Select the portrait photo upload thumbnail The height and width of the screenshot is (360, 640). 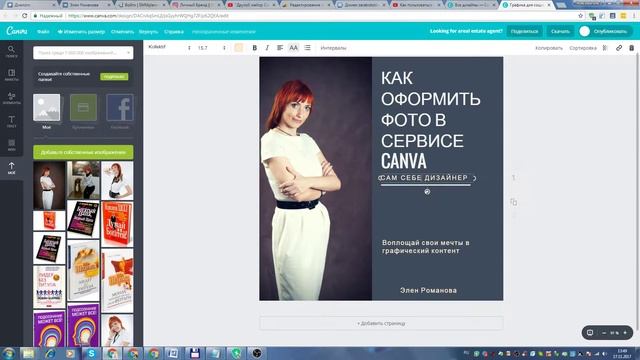pyautogui.click(x=49, y=186)
